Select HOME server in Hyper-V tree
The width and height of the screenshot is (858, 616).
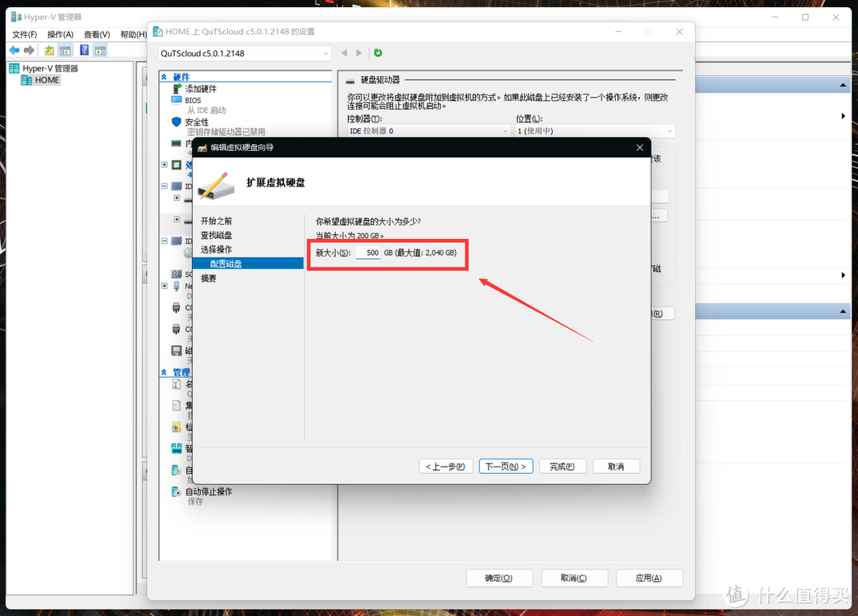[47, 80]
